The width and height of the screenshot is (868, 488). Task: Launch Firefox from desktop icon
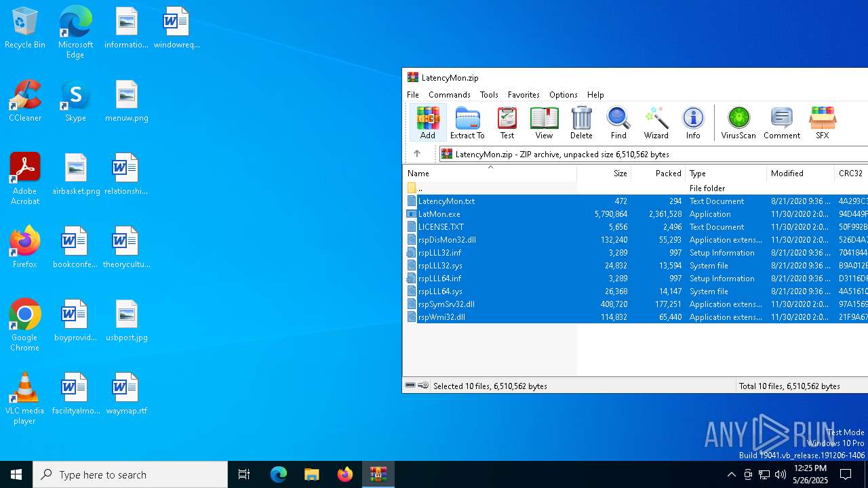tap(25, 247)
